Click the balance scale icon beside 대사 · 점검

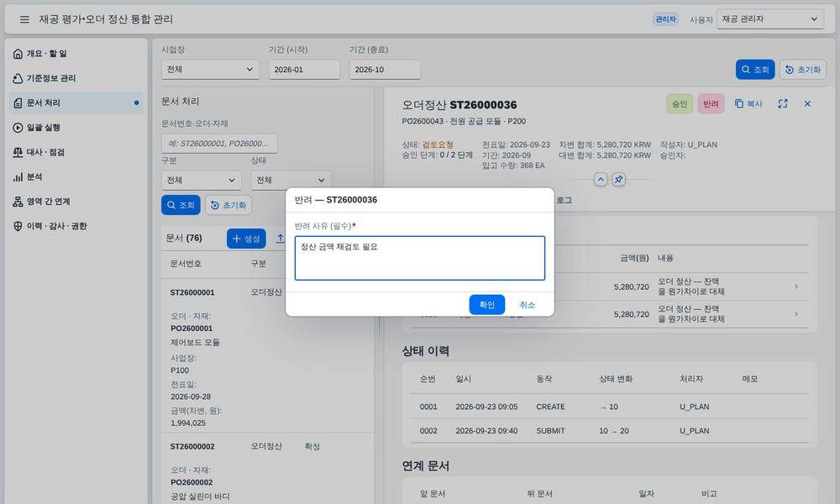(18, 152)
